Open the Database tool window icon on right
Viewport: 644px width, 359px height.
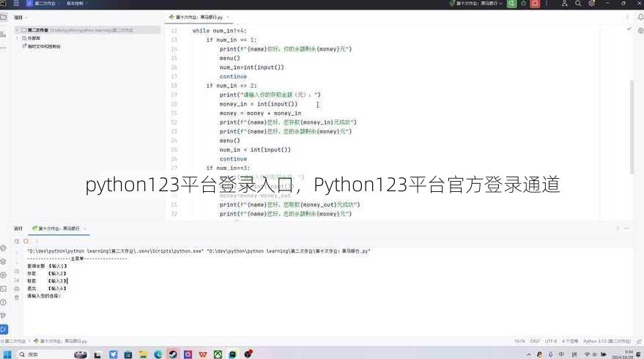640,31
